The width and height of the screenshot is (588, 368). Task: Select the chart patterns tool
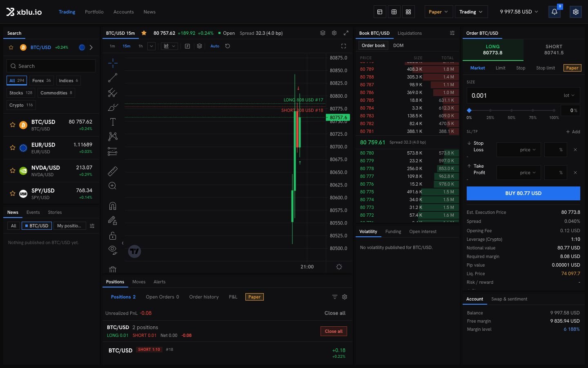113,137
